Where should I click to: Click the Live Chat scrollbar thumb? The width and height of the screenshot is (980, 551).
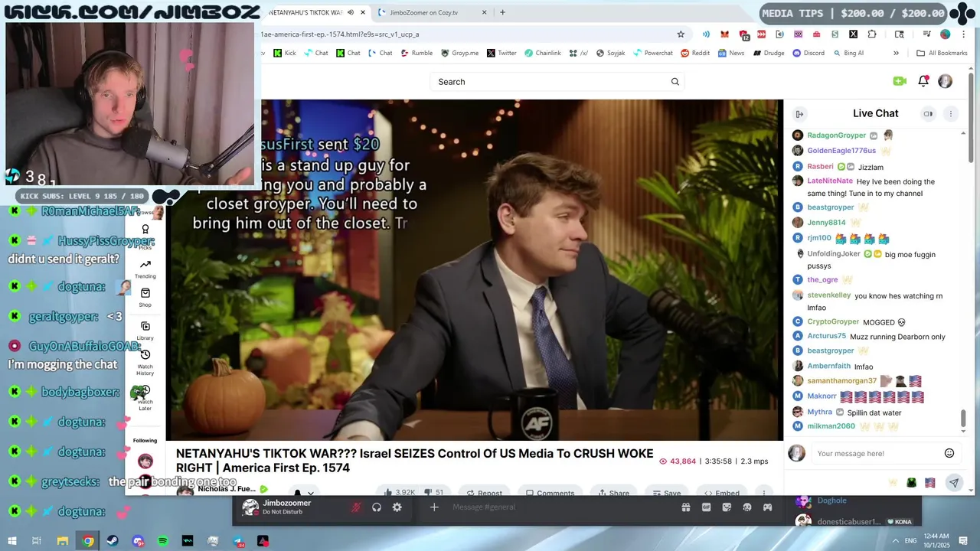click(x=963, y=419)
